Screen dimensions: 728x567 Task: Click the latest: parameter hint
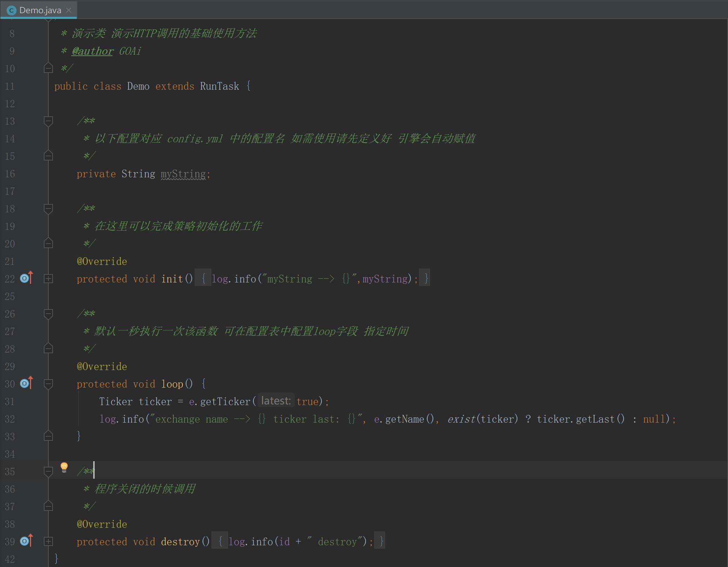click(x=276, y=401)
